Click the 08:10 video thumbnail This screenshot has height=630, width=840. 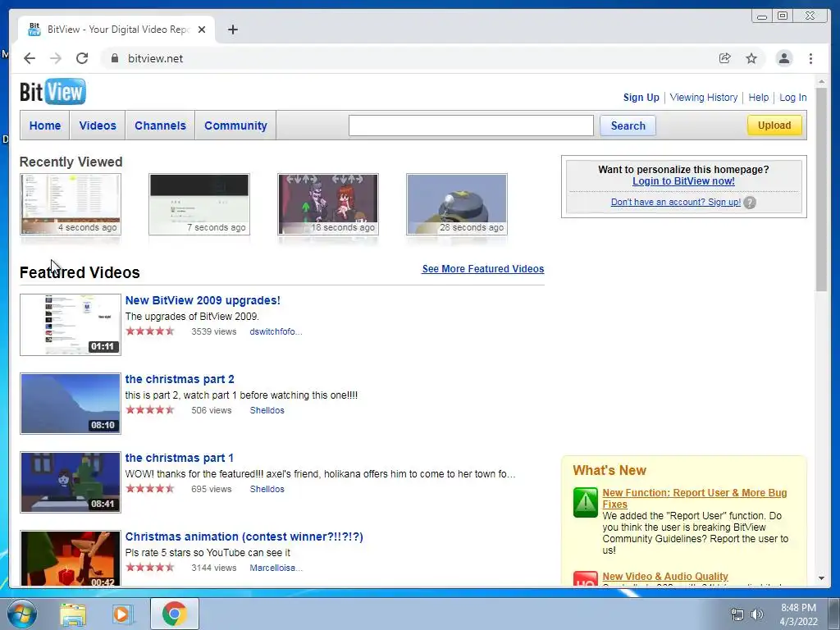[71, 404]
